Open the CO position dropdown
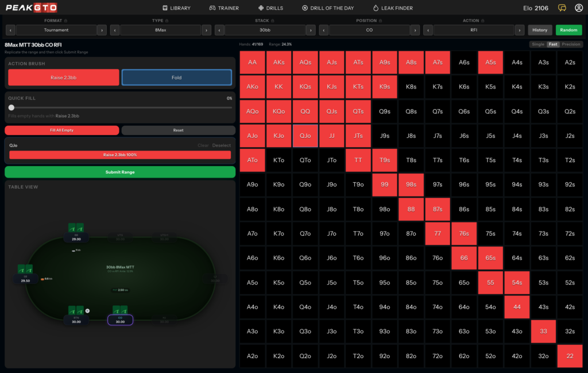588x373 pixels. point(369,30)
